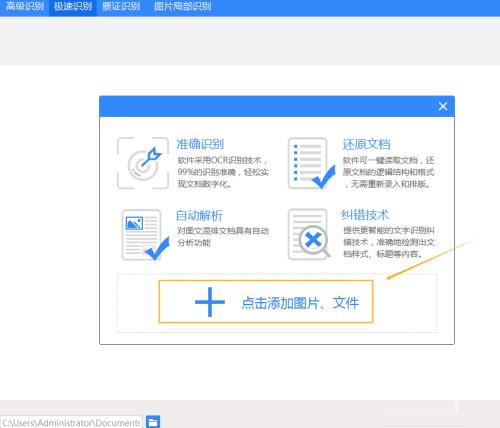This screenshot has height=428, width=500.
Task: Click the 纠错技术 heading link
Action: [x=365, y=215]
